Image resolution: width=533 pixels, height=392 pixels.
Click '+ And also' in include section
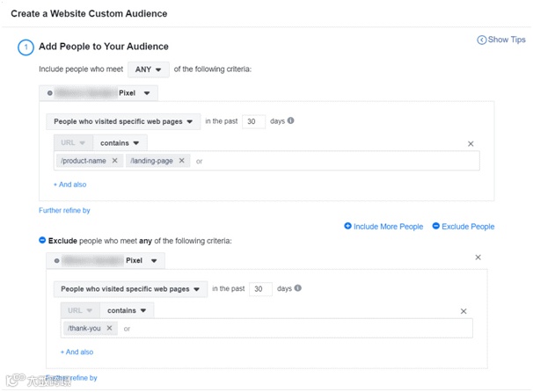pos(69,185)
